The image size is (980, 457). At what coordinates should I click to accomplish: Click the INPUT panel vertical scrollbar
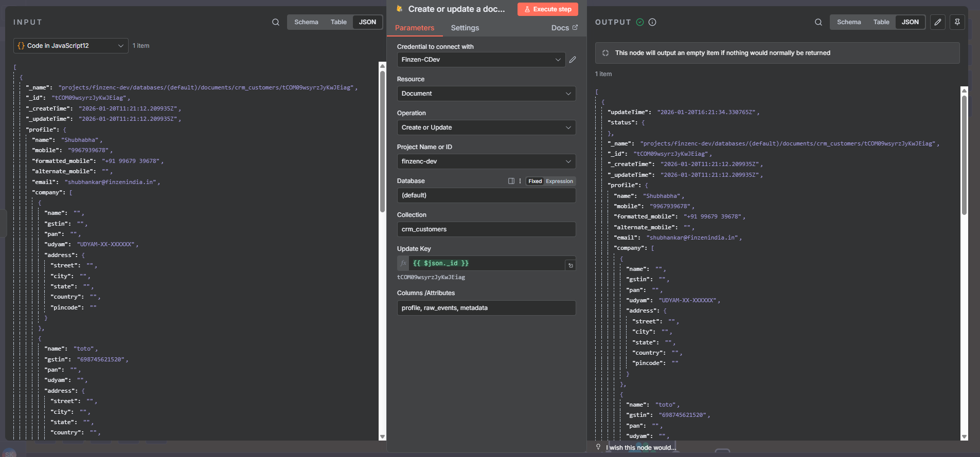click(382, 141)
